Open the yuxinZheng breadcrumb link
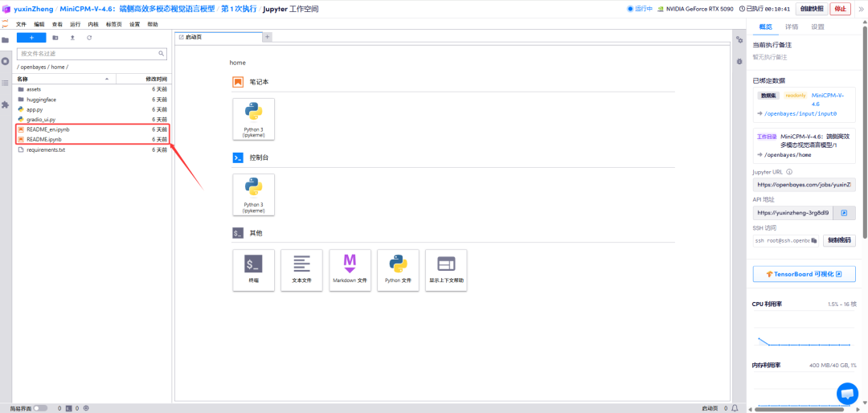 point(34,9)
